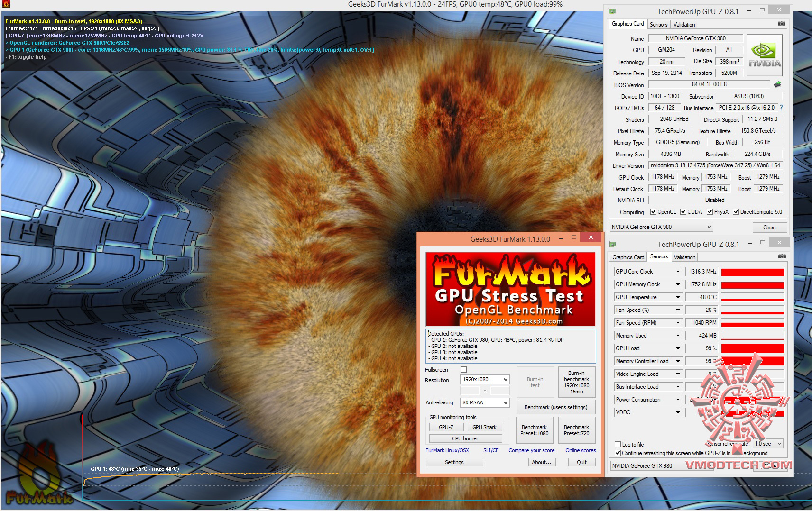The width and height of the screenshot is (812, 511).
Task: Click the GPU Core Clock red sensor graph
Action: coord(752,272)
